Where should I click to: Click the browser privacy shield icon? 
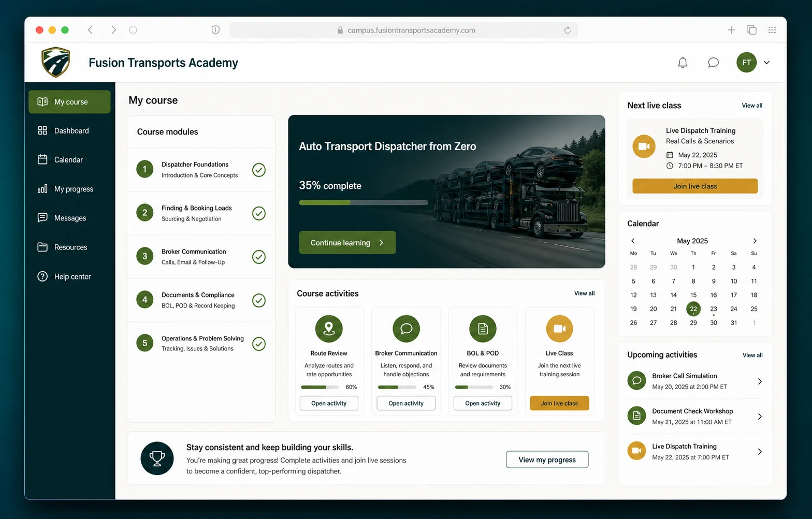click(x=215, y=30)
